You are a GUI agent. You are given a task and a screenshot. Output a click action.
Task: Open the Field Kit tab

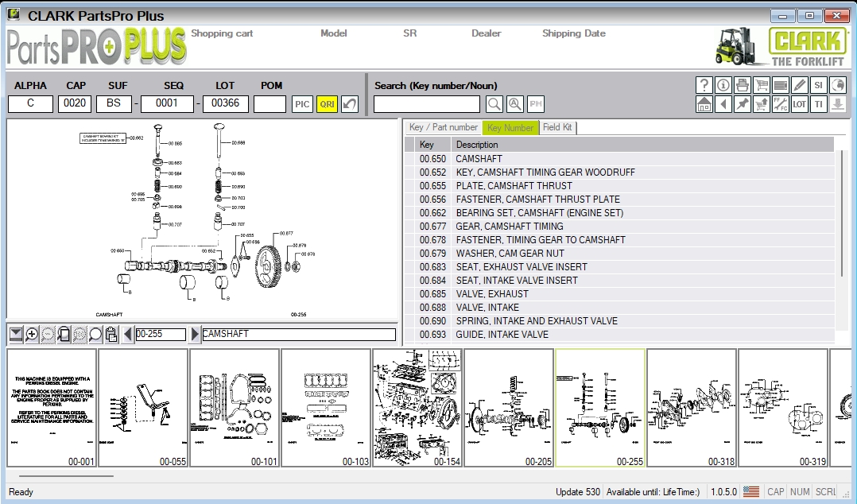558,127
